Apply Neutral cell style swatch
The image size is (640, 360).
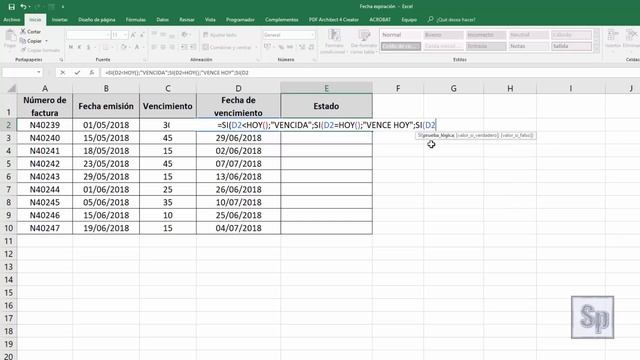tap(529, 35)
